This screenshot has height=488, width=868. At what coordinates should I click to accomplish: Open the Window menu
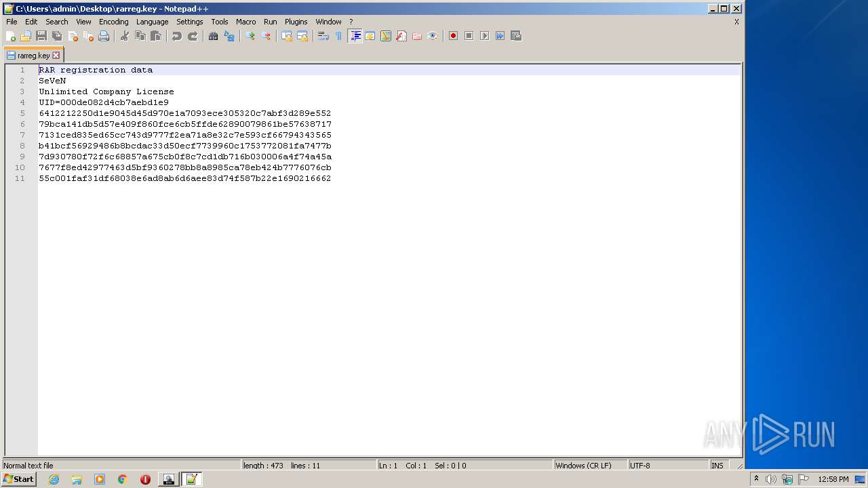pyautogui.click(x=328, y=22)
